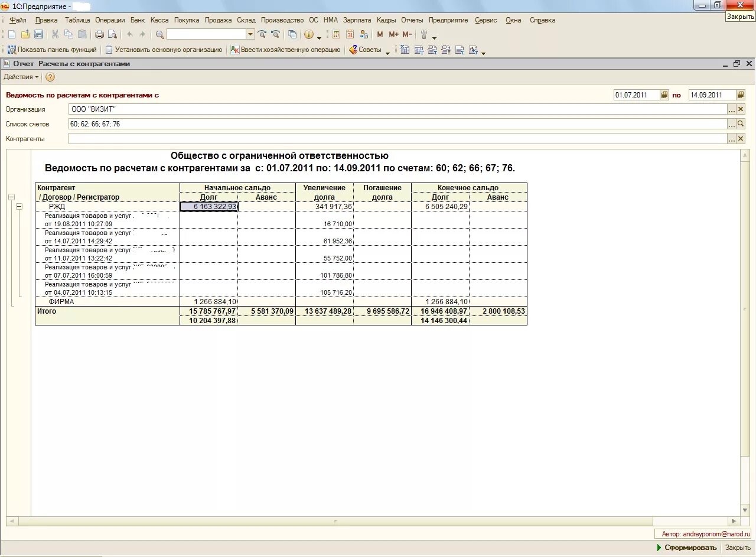756x557 pixels.
Task: Open print preview icon
Action: (x=112, y=34)
